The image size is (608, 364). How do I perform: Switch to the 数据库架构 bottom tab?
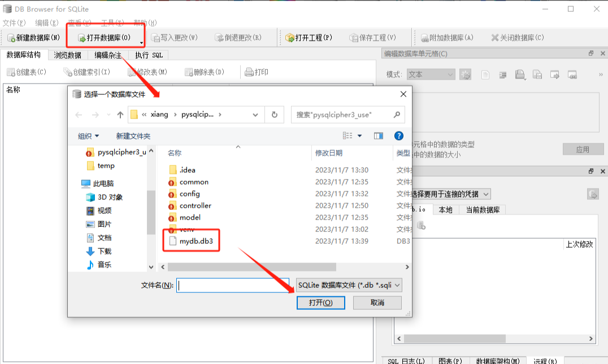(x=497, y=361)
